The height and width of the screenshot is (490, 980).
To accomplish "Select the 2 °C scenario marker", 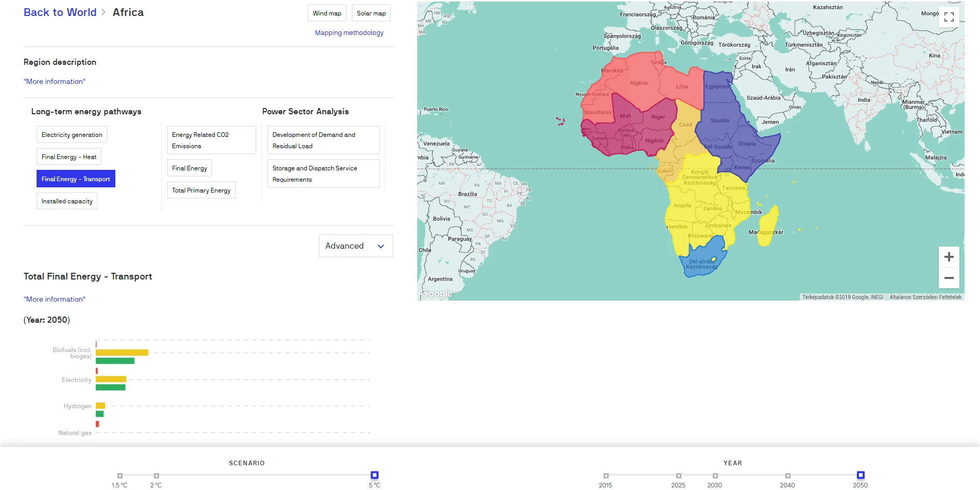I will 157,476.
